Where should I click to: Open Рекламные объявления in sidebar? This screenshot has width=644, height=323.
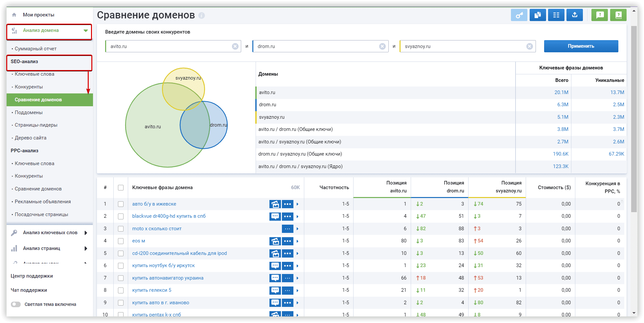click(x=43, y=202)
